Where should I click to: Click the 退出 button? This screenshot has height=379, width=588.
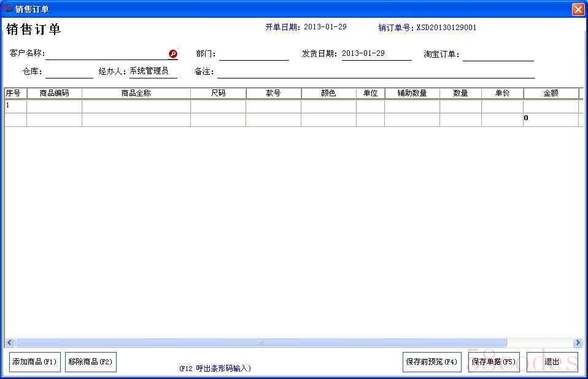pyautogui.click(x=552, y=362)
